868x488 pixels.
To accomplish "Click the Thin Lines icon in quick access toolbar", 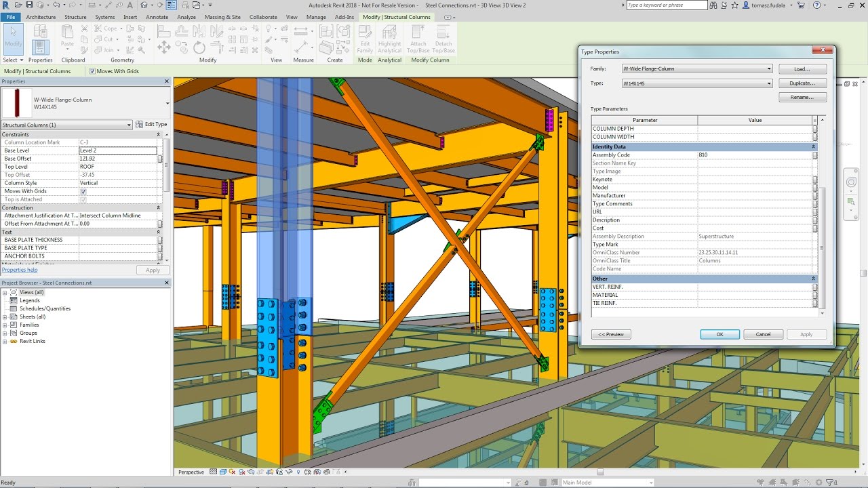I will click(172, 5).
